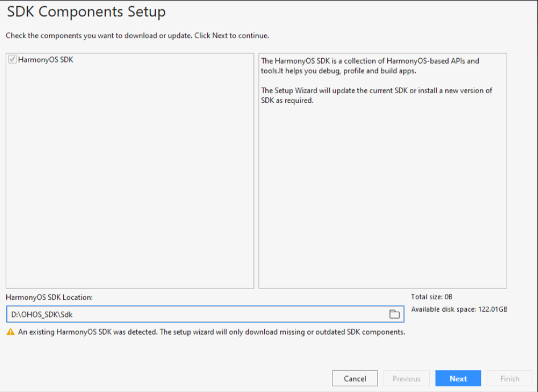Click blank area of the description panel
Screen dimensions: 538x392
click(x=383, y=199)
